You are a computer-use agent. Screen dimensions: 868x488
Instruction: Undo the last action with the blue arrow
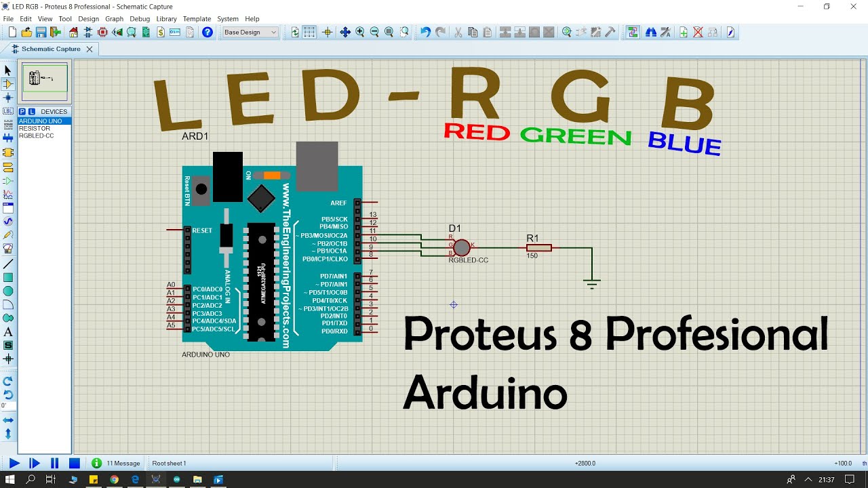click(425, 32)
